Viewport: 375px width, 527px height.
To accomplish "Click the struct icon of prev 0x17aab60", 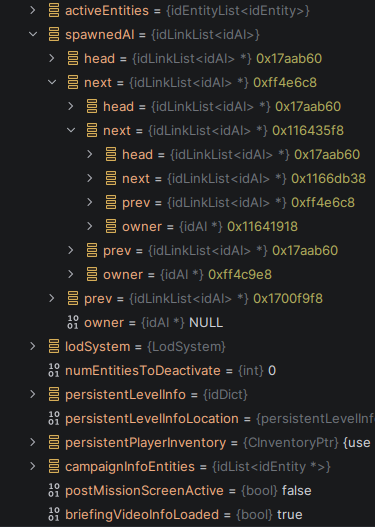I will pos(92,250).
